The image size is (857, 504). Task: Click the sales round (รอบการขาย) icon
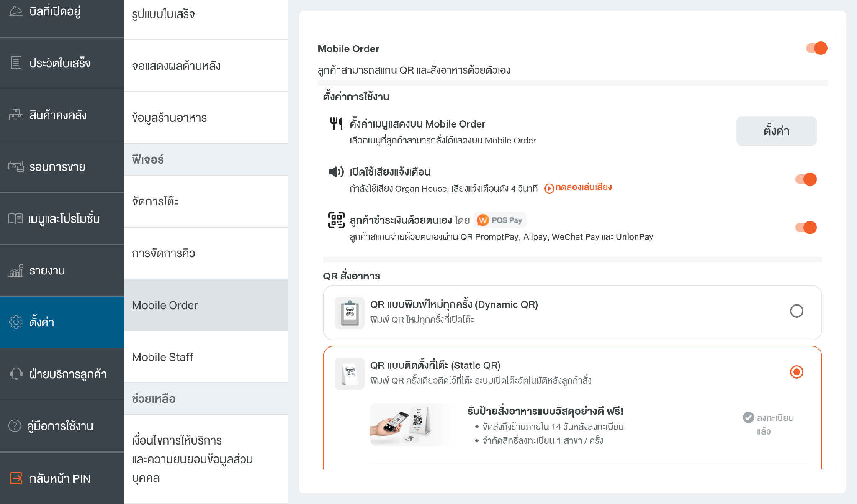pos(16,167)
